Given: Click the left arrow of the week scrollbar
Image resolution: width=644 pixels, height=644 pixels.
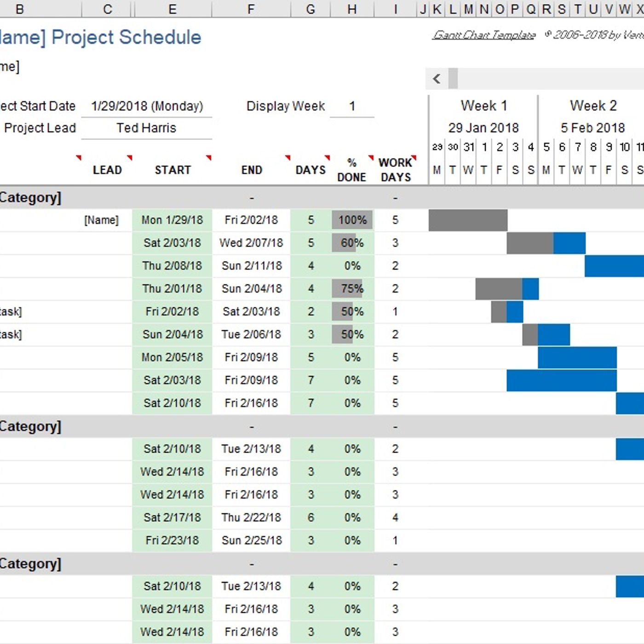Looking at the screenshot, I should pos(437,79).
